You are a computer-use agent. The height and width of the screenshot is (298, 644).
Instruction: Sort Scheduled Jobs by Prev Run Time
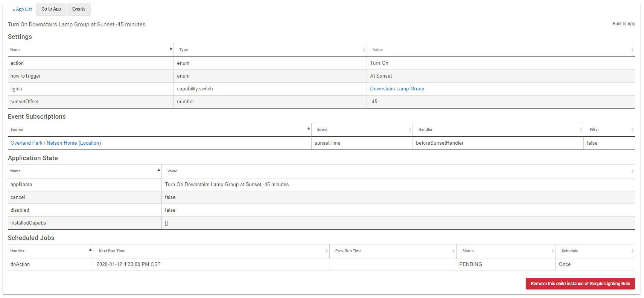point(393,251)
